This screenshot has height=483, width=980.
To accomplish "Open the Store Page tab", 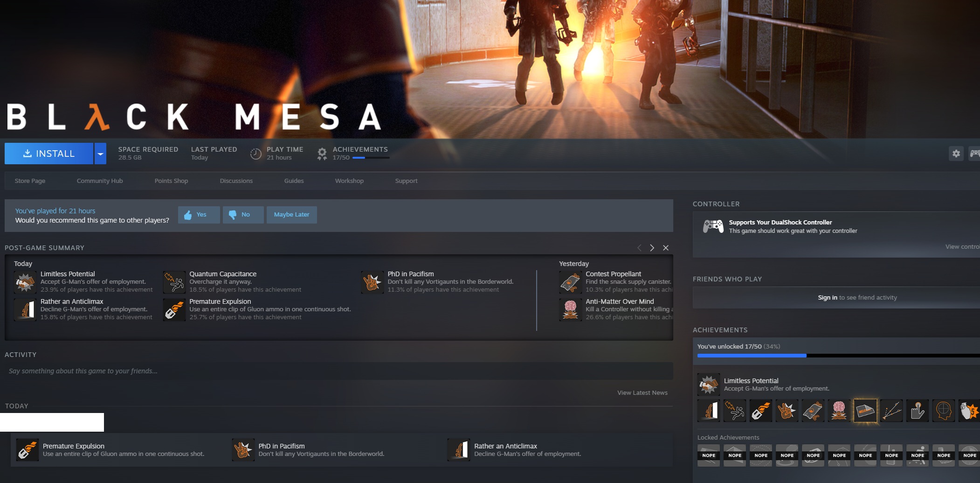I will [30, 181].
